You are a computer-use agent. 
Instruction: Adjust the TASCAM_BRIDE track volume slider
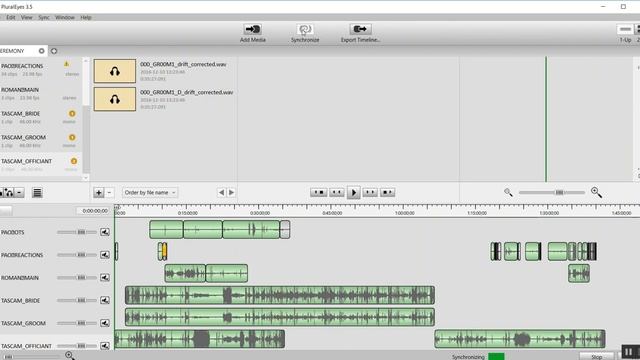pyautogui.click(x=81, y=300)
